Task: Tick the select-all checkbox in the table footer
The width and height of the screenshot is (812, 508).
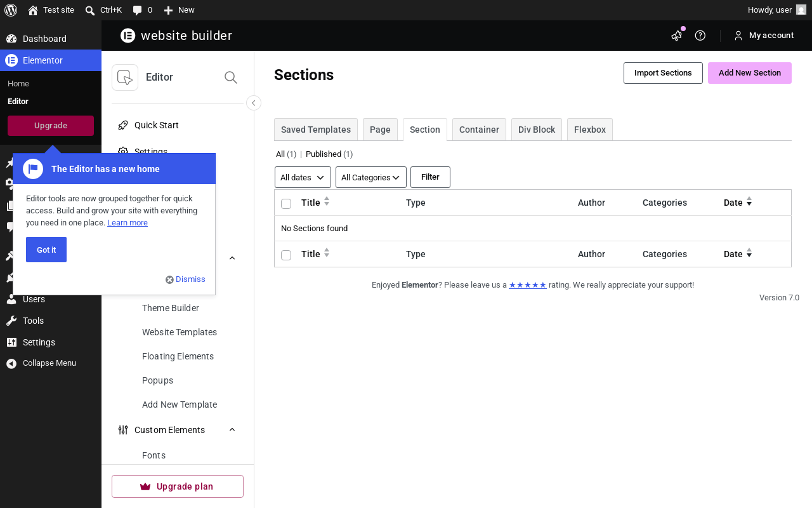Action: (286, 255)
